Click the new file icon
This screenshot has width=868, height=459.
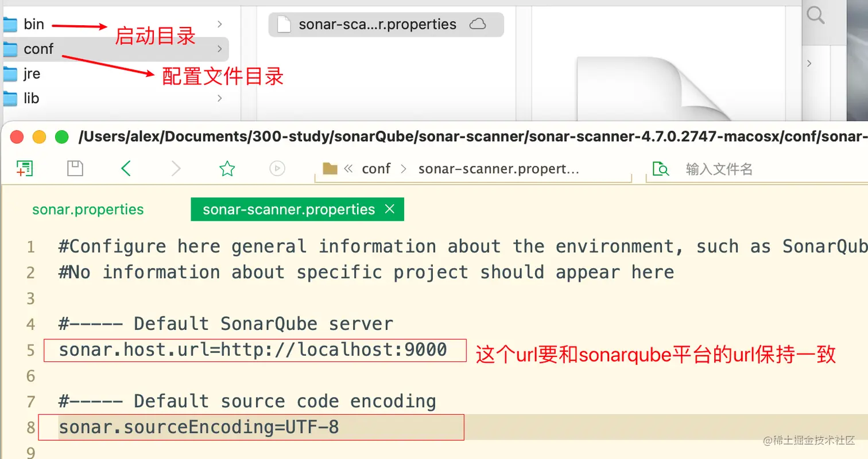25,168
